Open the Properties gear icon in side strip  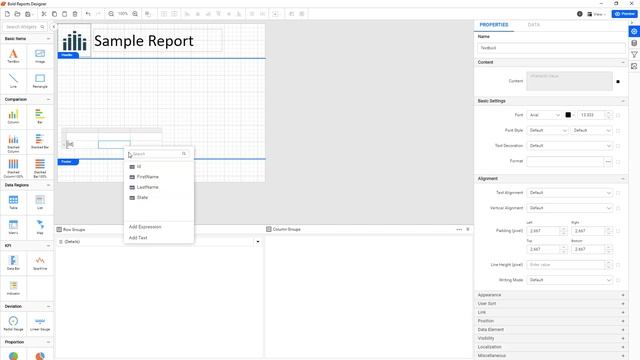pyautogui.click(x=634, y=31)
